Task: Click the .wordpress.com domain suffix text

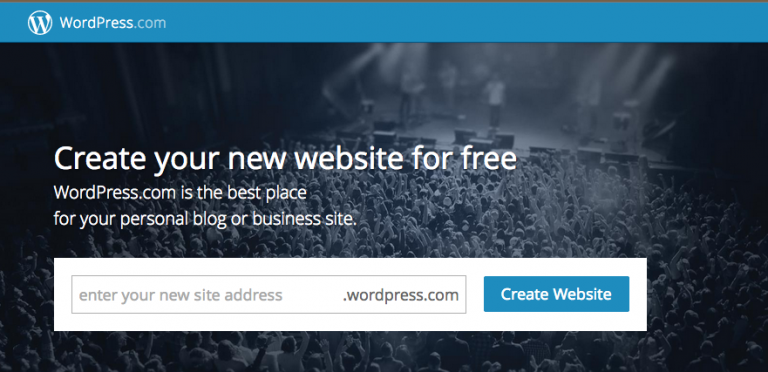Action: [x=400, y=295]
